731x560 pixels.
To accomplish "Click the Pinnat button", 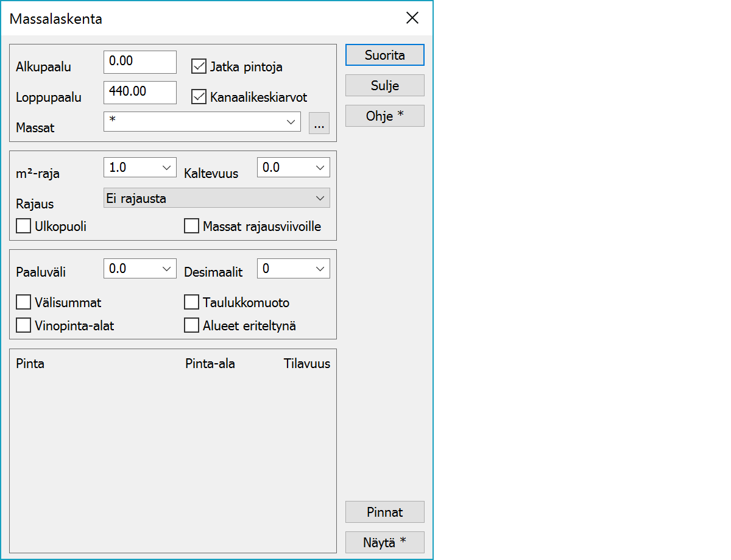I will pos(384,512).
